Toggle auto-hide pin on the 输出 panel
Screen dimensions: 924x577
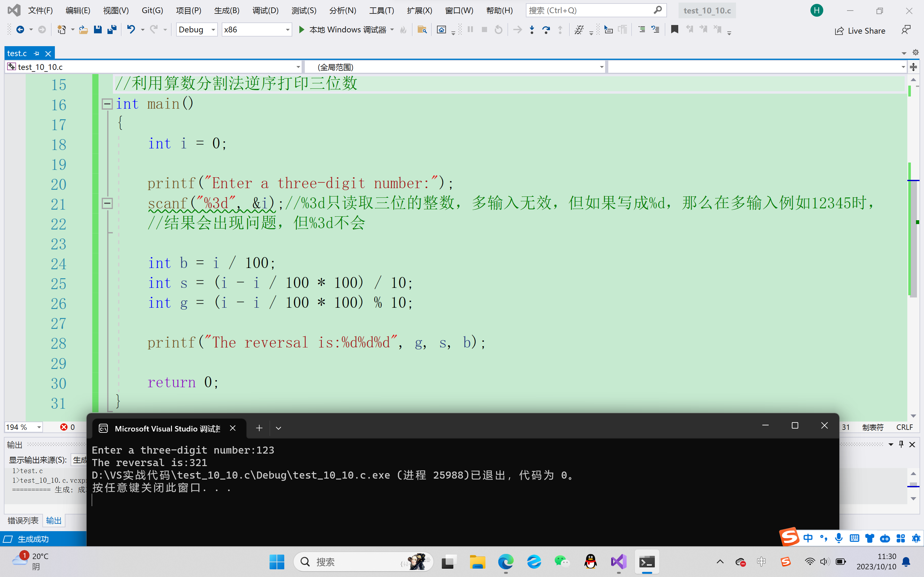(901, 444)
